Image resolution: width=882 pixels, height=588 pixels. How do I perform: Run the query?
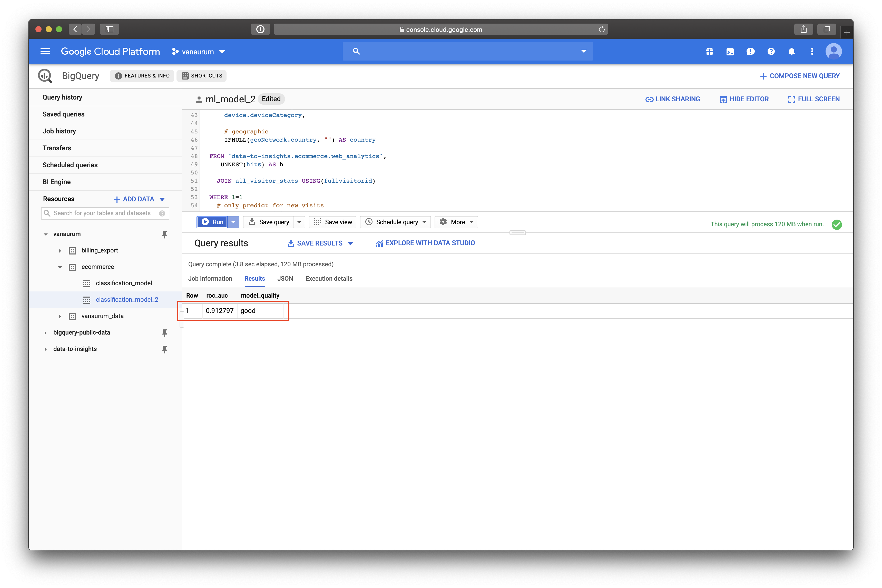coord(212,222)
